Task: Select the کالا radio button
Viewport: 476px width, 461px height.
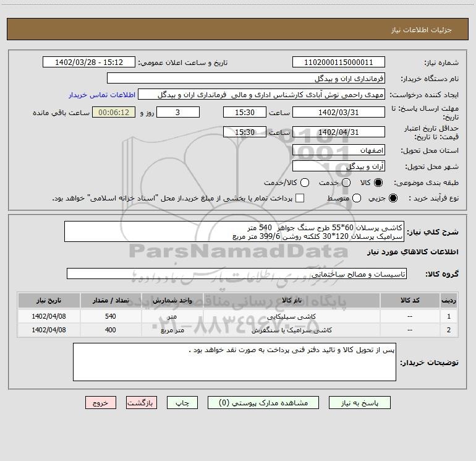Action: [378, 183]
